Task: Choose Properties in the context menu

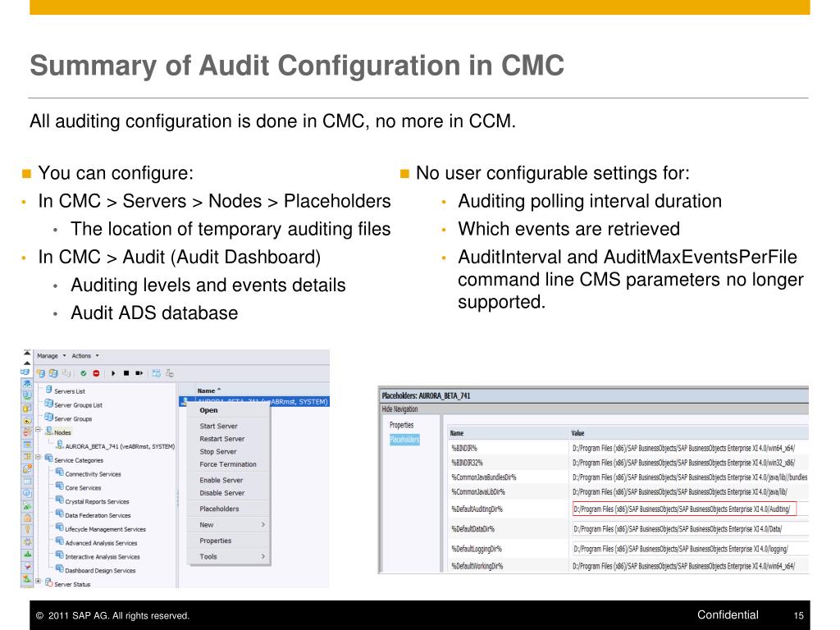Action: pos(216,541)
